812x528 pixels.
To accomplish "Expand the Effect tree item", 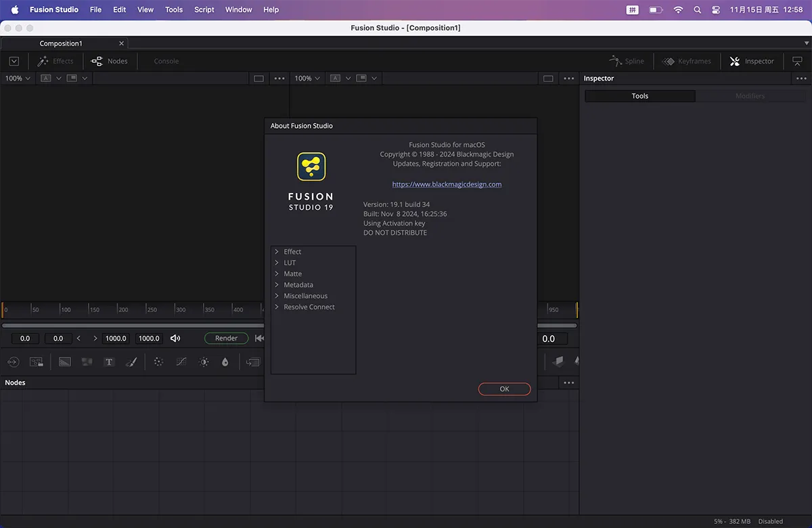I will coord(277,252).
